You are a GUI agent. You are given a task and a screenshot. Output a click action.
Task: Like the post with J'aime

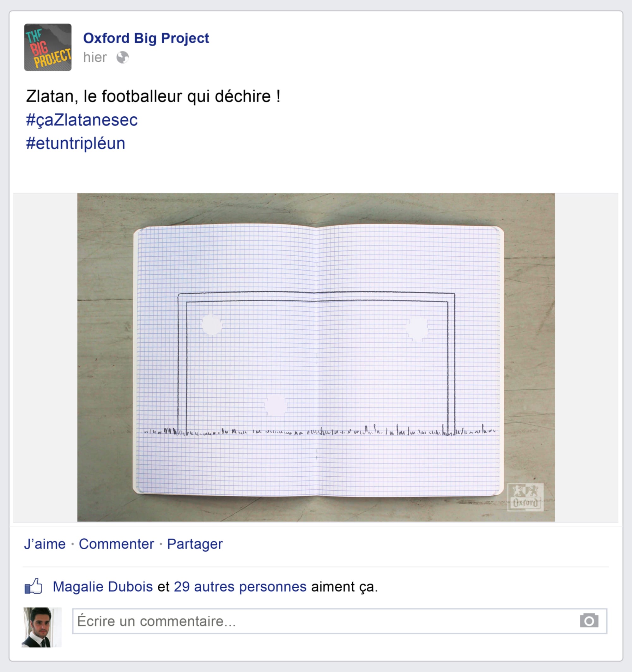tap(45, 544)
